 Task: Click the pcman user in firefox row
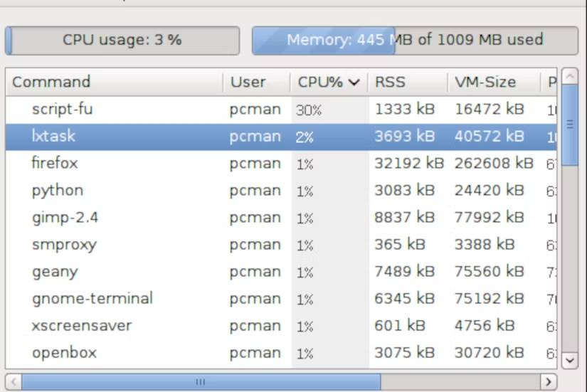click(255, 164)
